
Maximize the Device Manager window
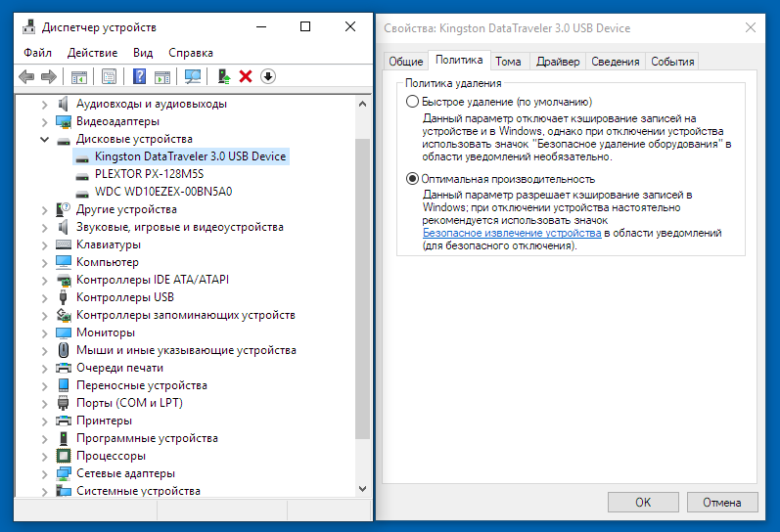point(305,26)
